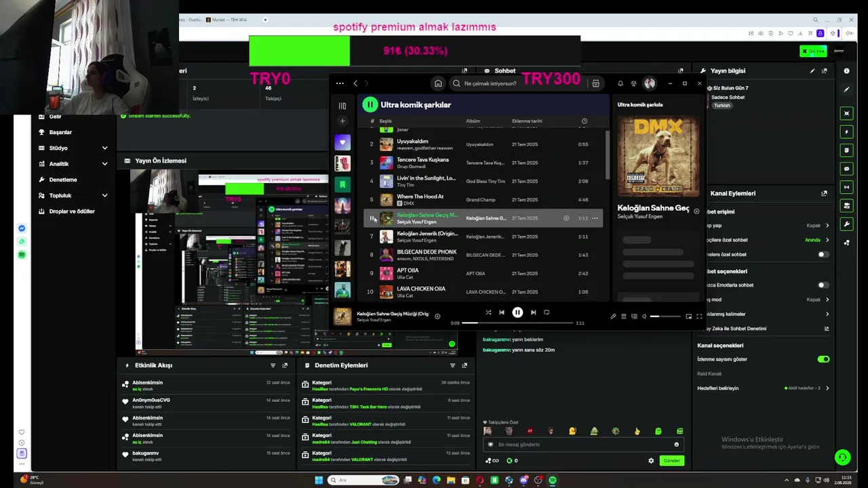
Task: Sort songs by the Albüm column header
Action: click(x=473, y=121)
